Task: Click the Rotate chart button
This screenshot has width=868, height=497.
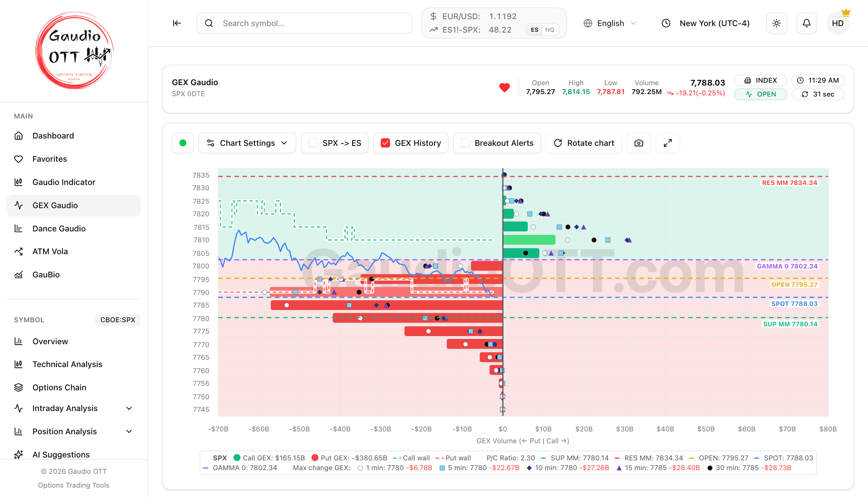Action: (584, 143)
